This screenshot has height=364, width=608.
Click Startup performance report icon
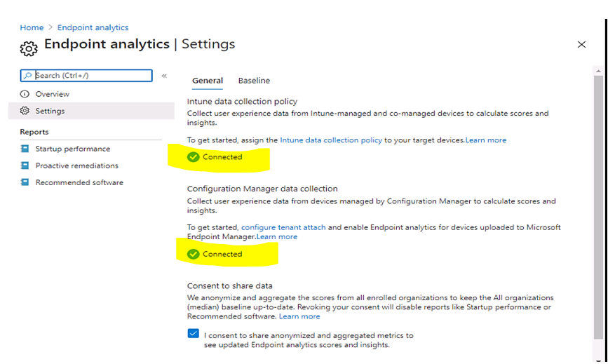[25, 149]
